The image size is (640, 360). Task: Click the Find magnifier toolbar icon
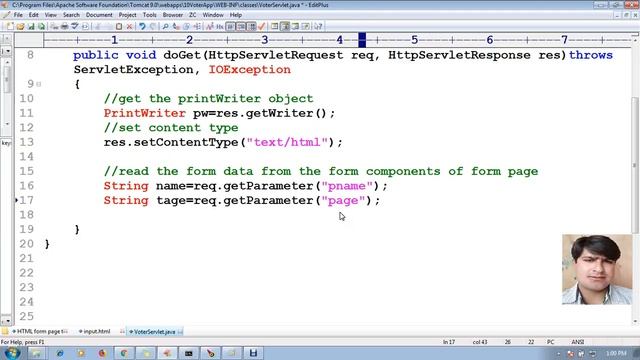[x=165, y=27]
